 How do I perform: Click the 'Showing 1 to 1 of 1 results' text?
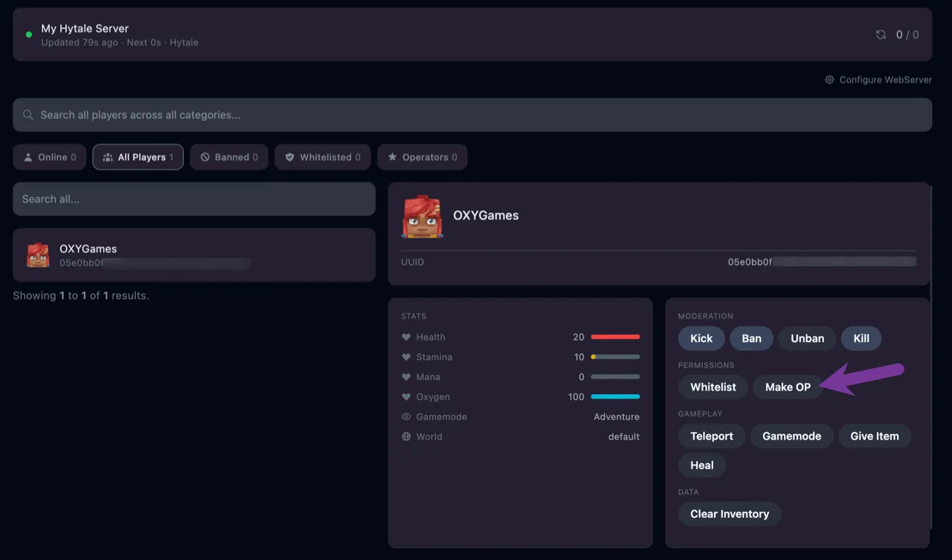click(x=81, y=296)
